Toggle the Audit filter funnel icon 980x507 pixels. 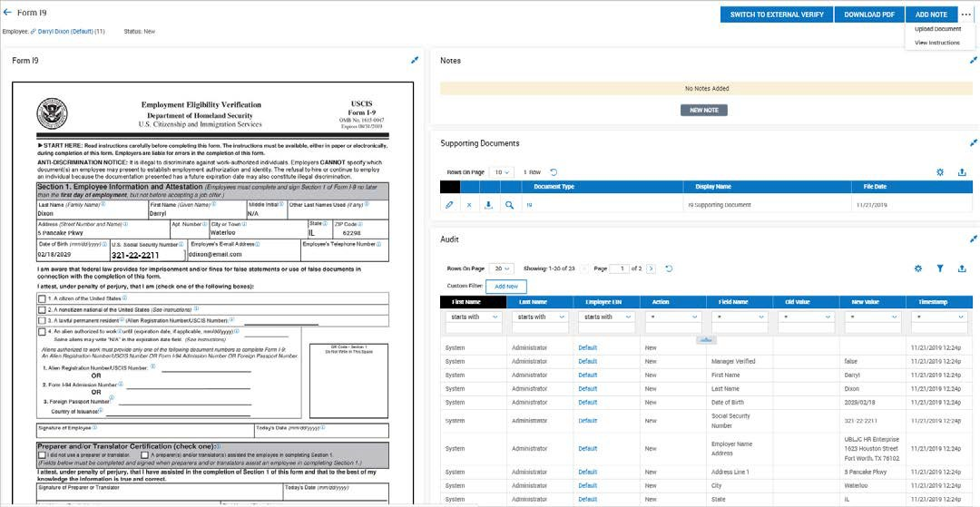(940, 268)
